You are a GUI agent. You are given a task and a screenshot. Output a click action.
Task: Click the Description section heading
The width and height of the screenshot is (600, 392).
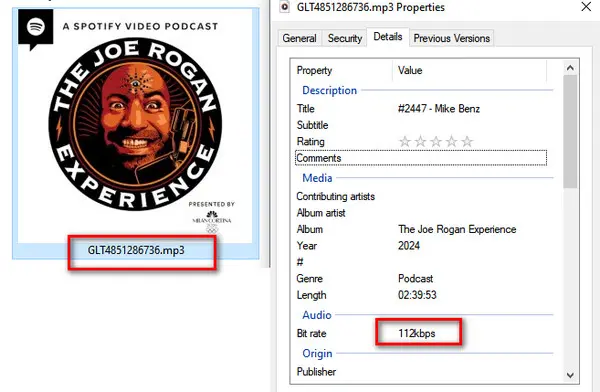[x=329, y=90]
